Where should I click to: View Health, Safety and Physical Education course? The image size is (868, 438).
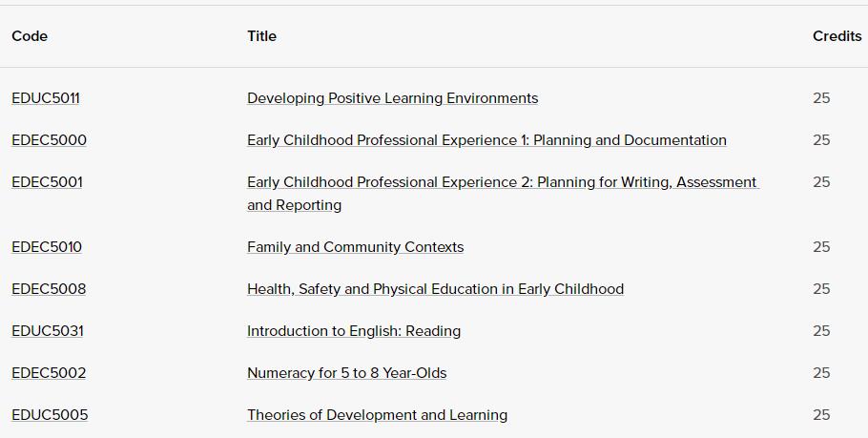click(435, 289)
